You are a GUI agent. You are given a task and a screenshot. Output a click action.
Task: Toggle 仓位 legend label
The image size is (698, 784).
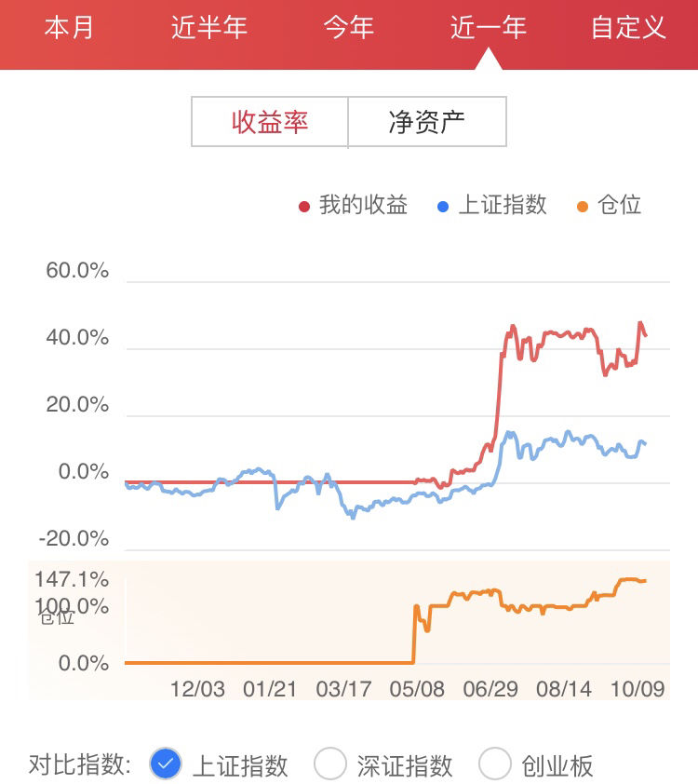[x=621, y=205]
